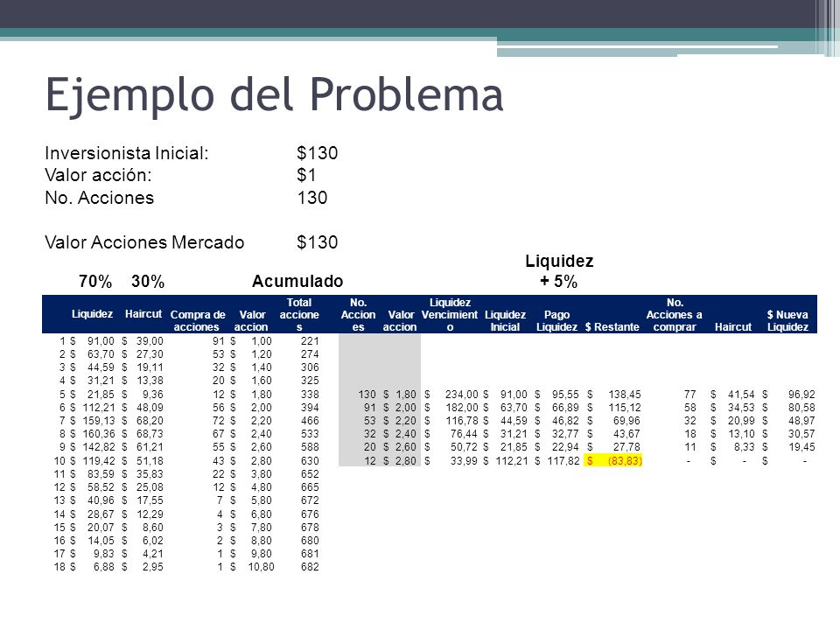The width and height of the screenshot is (840, 630).
Task: Click the "Compra de acciones" column header
Action: click(198, 320)
